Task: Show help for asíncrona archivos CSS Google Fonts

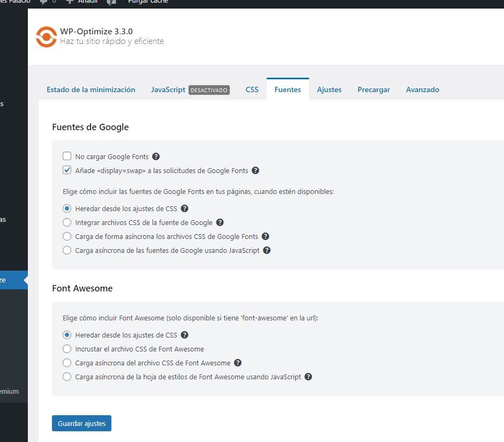Action: pyautogui.click(x=265, y=236)
